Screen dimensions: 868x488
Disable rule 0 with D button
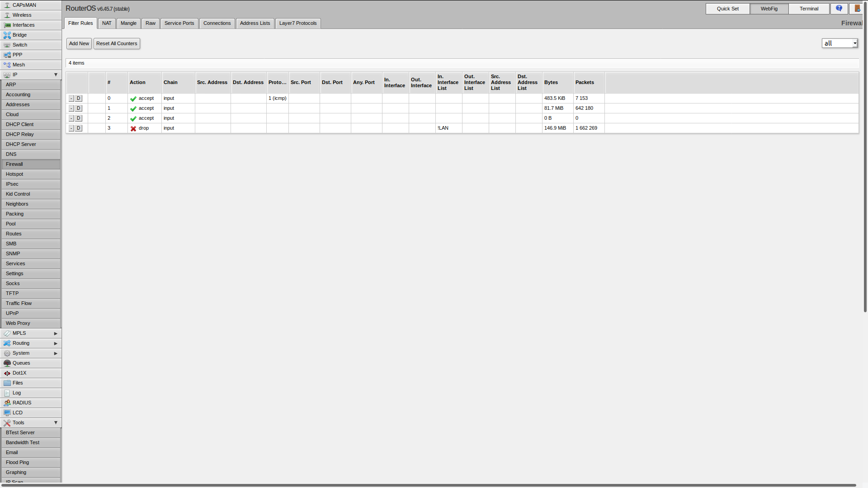click(79, 98)
